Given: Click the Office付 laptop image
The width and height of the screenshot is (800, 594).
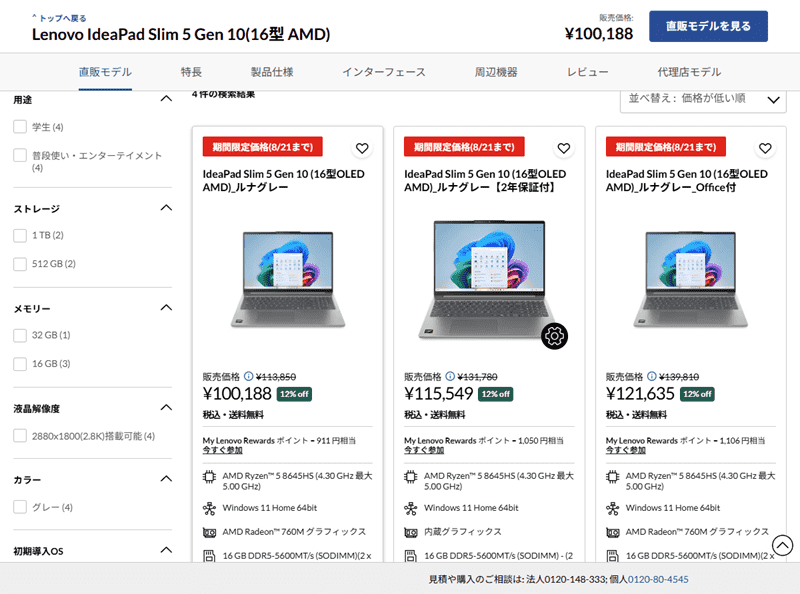Looking at the screenshot, I should click(691, 279).
